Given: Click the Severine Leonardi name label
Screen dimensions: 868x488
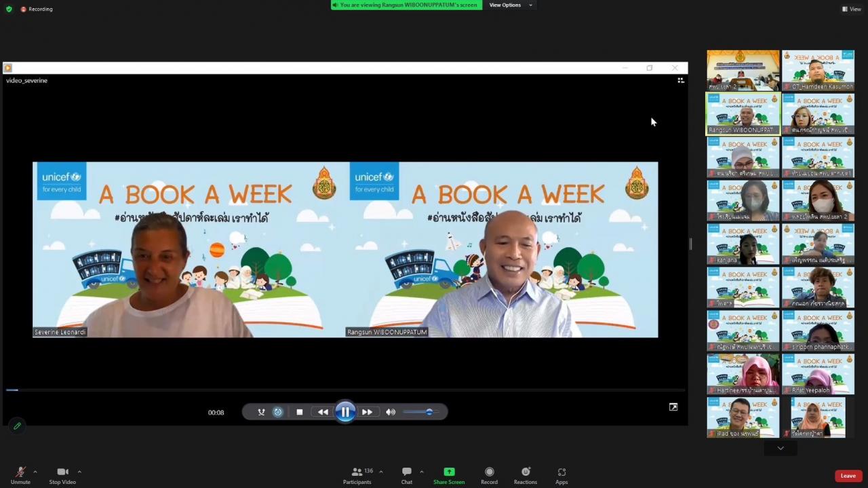Looking at the screenshot, I should 60,333.
